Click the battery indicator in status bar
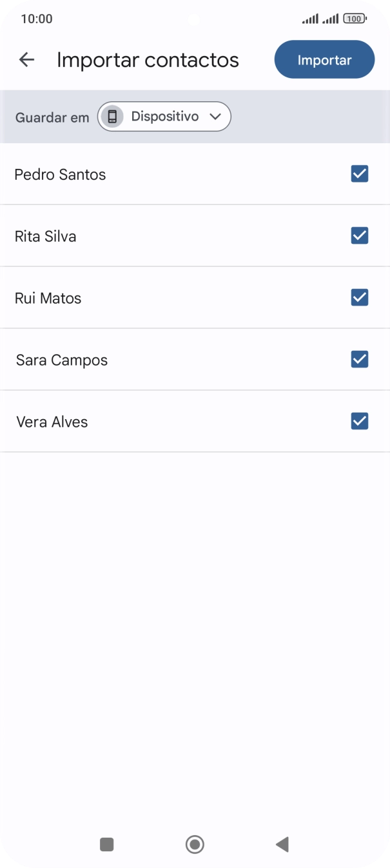Viewport: 390px width, 868px height. pos(355,18)
